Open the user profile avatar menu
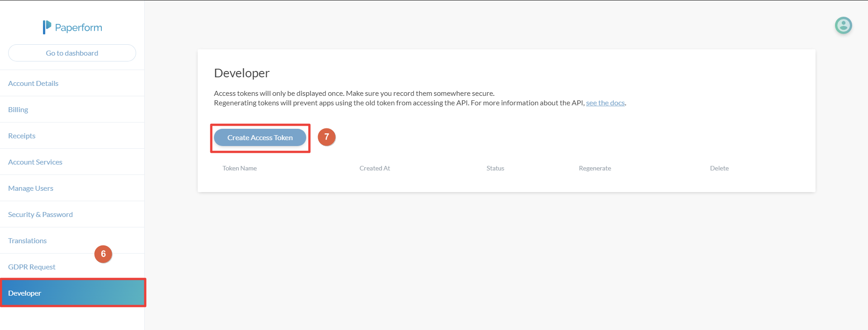 843,25
